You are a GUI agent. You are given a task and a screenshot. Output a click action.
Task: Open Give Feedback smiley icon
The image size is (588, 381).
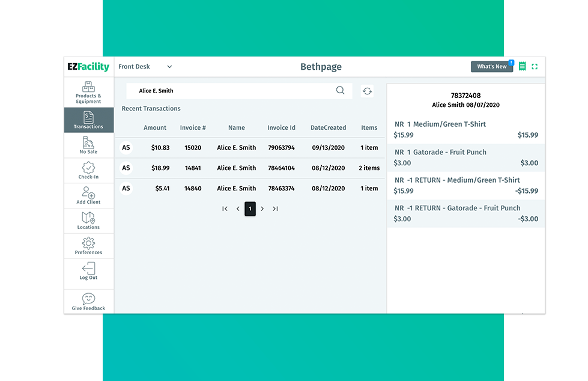click(x=88, y=300)
